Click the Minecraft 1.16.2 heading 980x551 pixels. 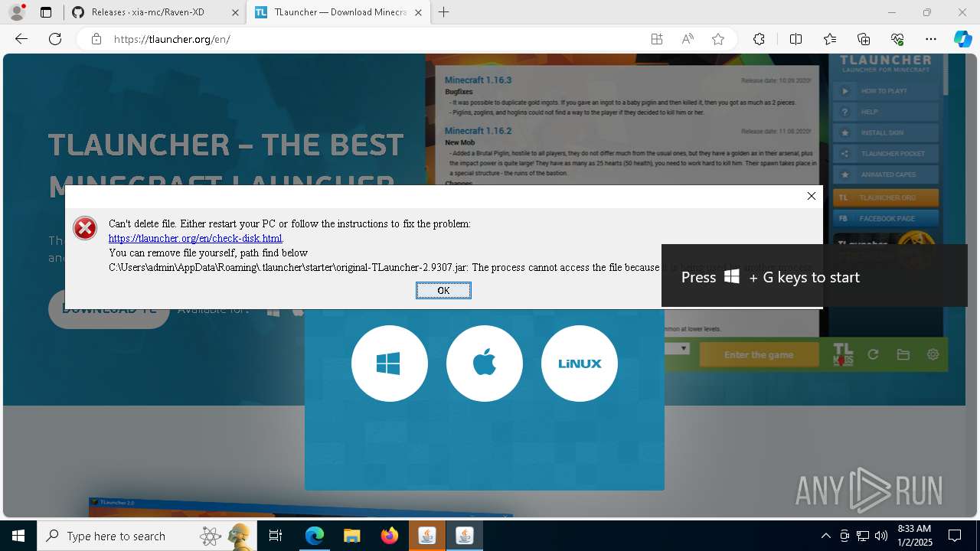[x=478, y=131]
